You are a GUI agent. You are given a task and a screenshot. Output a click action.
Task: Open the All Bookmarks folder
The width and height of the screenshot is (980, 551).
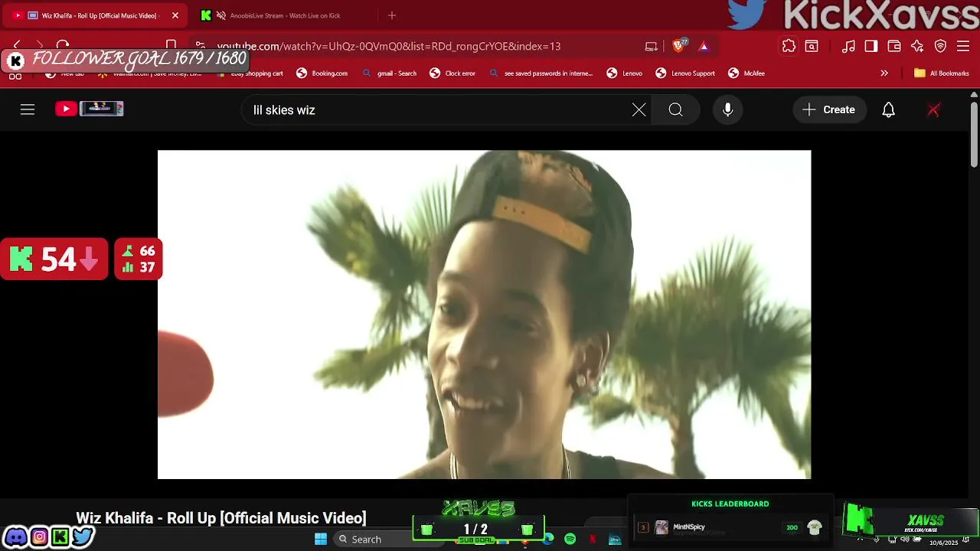point(942,73)
